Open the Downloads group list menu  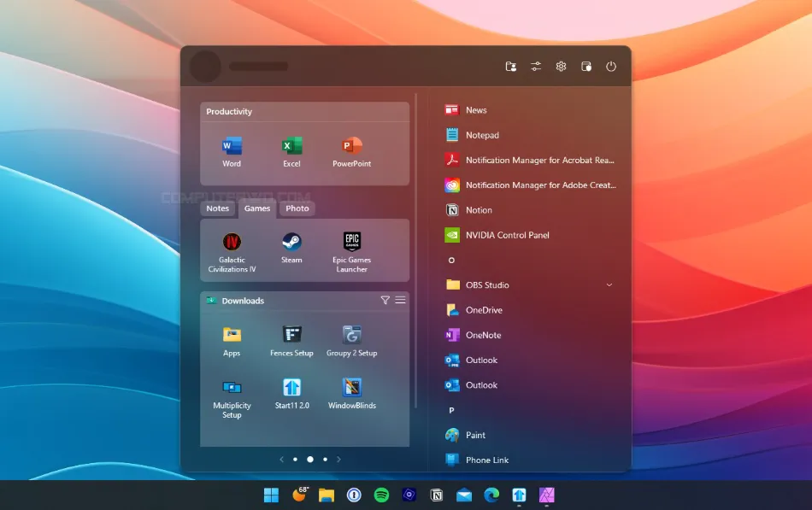coord(400,301)
